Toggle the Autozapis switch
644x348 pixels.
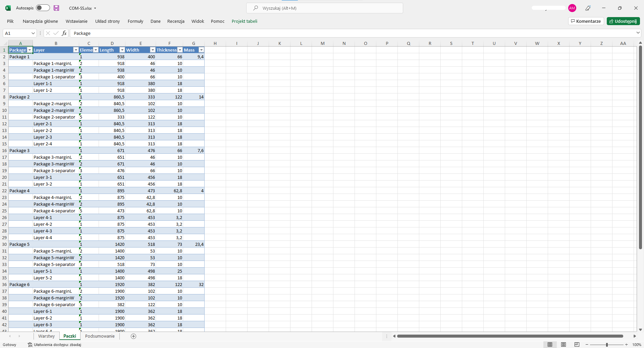point(43,8)
